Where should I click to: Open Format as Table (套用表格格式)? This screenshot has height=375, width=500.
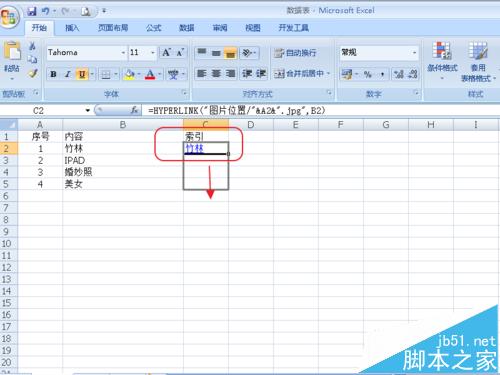pos(478,62)
